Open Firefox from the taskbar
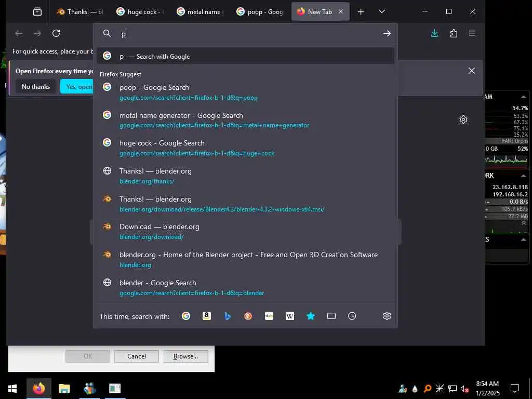The height and width of the screenshot is (399, 532). tap(38, 389)
